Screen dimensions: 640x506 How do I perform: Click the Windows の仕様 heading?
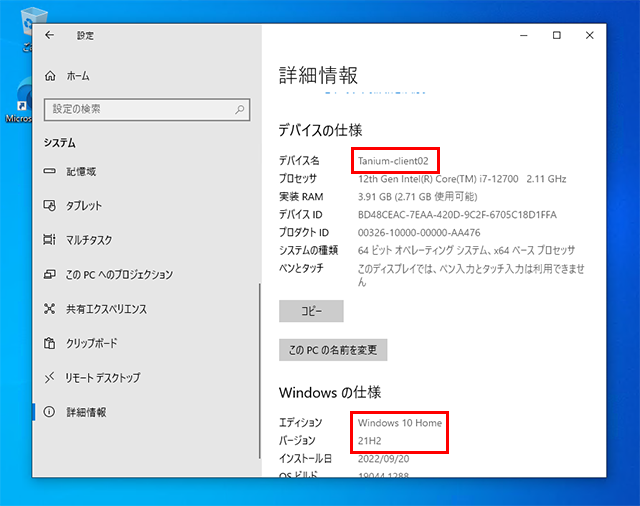tap(330, 392)
